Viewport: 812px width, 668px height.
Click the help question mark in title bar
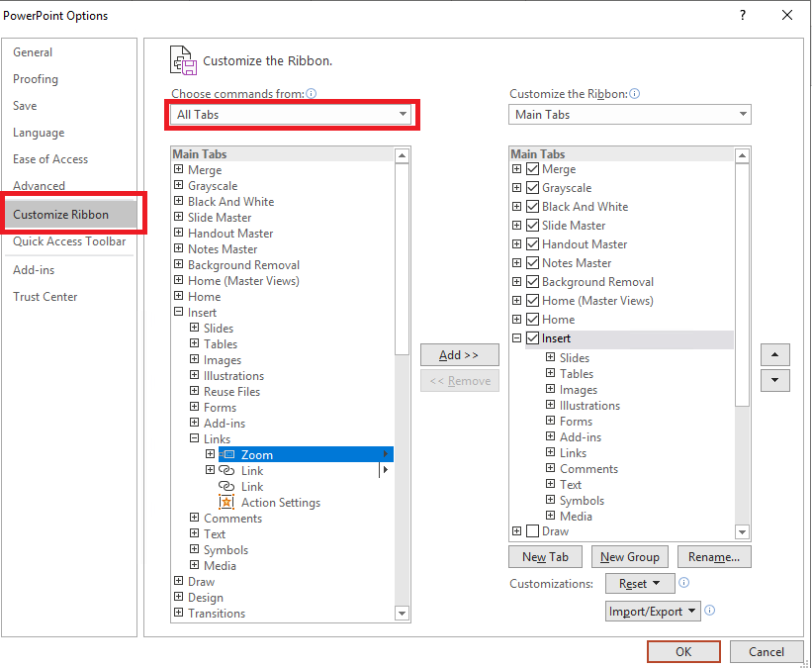tap(743, 15)
